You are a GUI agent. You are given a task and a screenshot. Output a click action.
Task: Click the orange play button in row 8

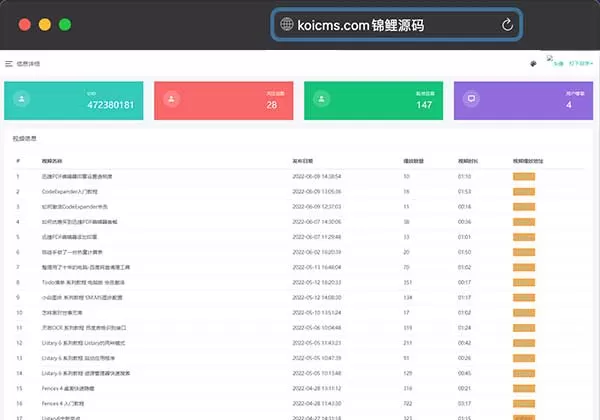coord(524,282)
